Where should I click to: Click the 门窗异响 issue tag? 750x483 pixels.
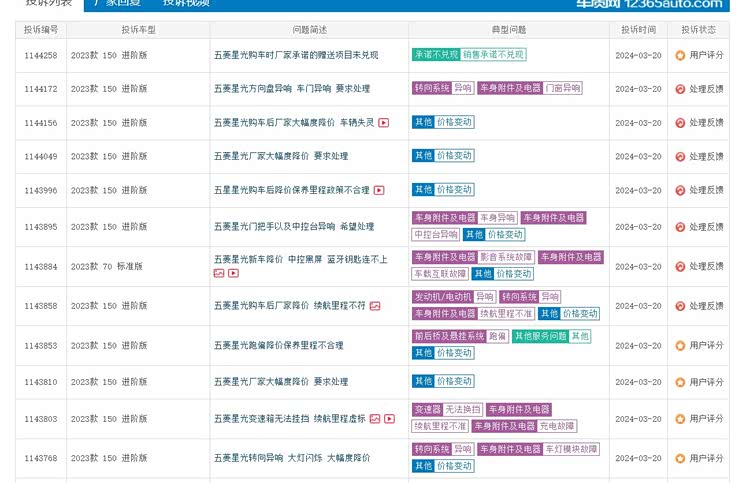(x=564, y=89)
